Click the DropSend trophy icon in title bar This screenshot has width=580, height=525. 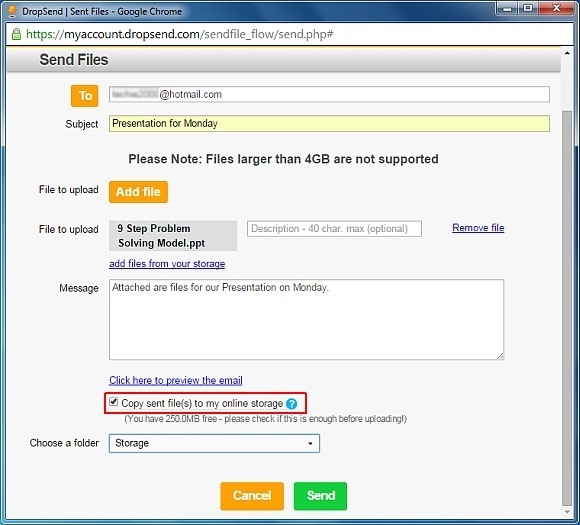pyautogui.click(x=12, y=11)
